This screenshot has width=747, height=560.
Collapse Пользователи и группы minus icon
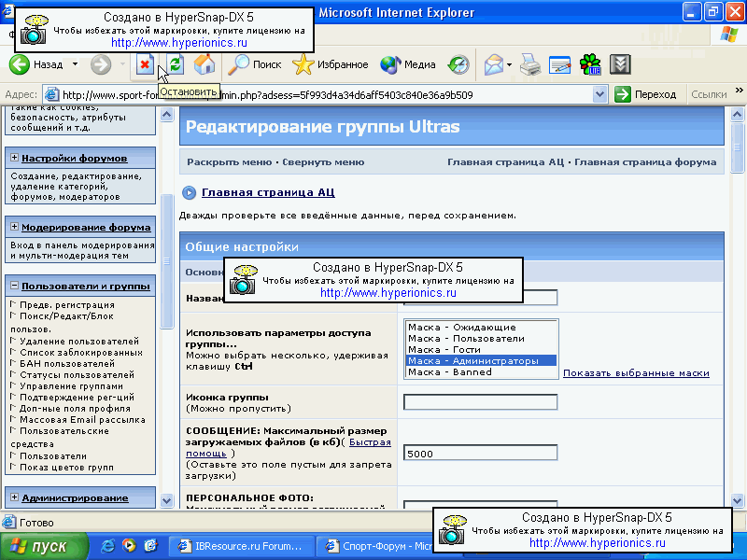coord(14,286)
